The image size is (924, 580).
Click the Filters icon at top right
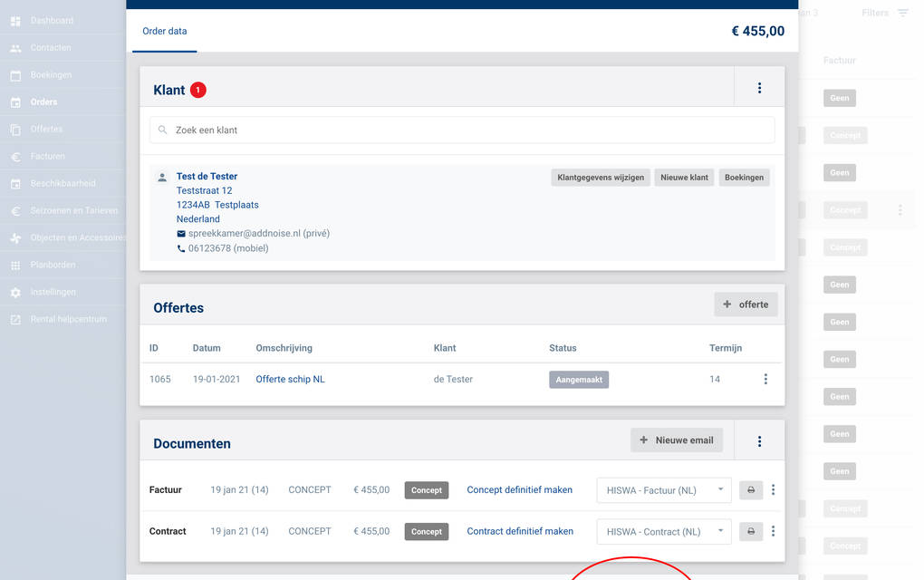902,13
